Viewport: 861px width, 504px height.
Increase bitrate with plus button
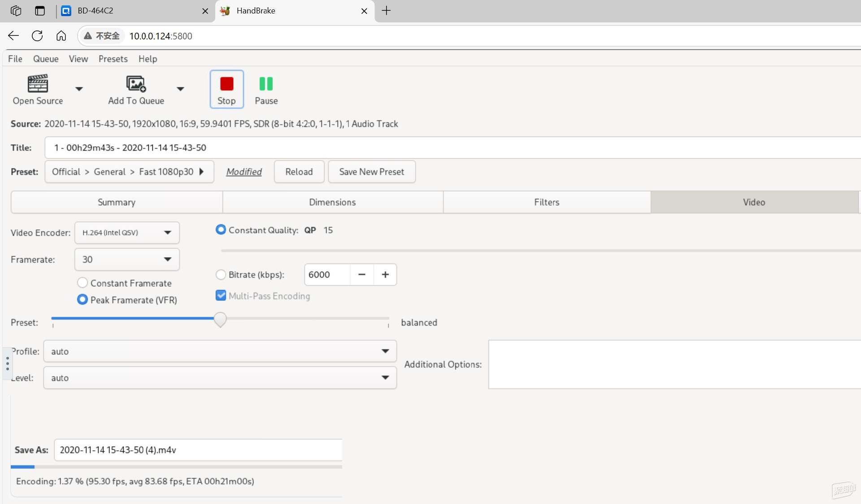pos(385,275)
